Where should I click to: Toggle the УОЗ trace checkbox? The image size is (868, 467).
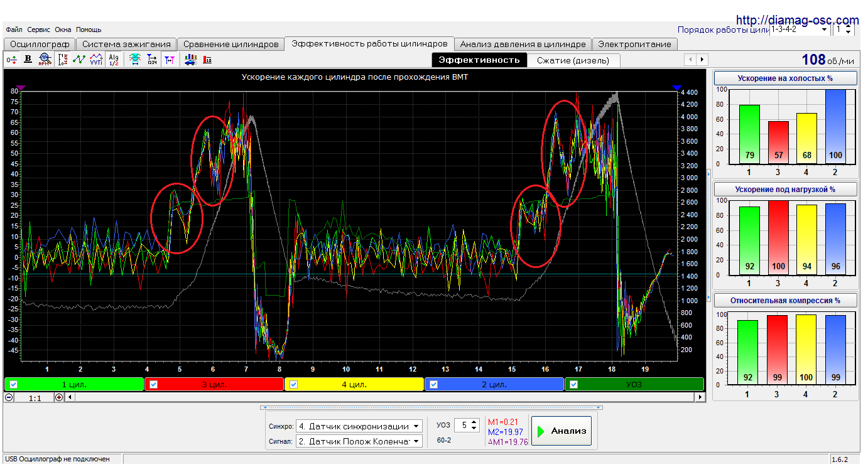point(573,385)
